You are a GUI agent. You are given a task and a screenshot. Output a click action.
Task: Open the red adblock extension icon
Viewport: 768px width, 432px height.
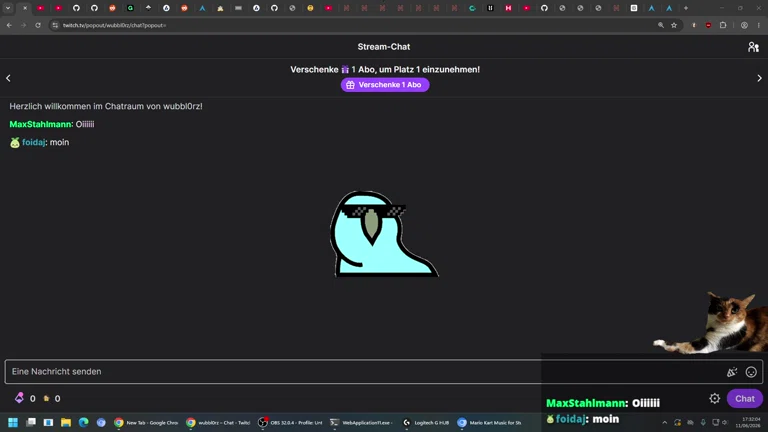point(708,25)
